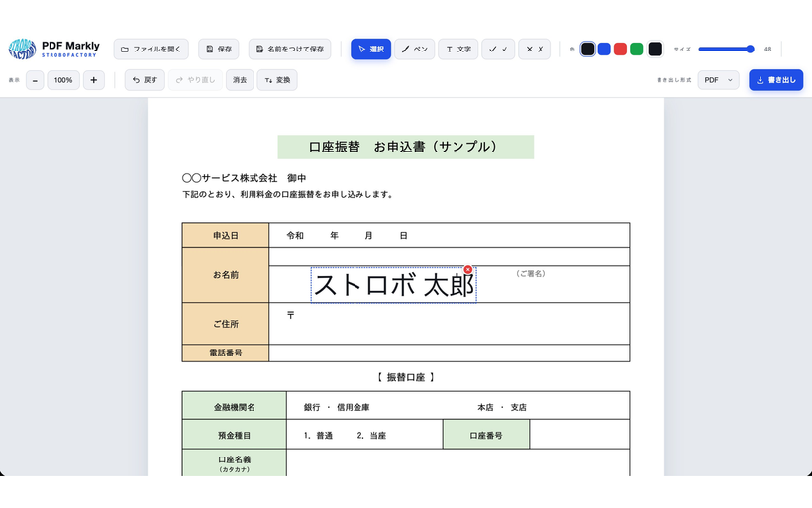This screenshot has width=812, height=508.
Task: Select the 文字 text tool
Action: click(457, 50)
